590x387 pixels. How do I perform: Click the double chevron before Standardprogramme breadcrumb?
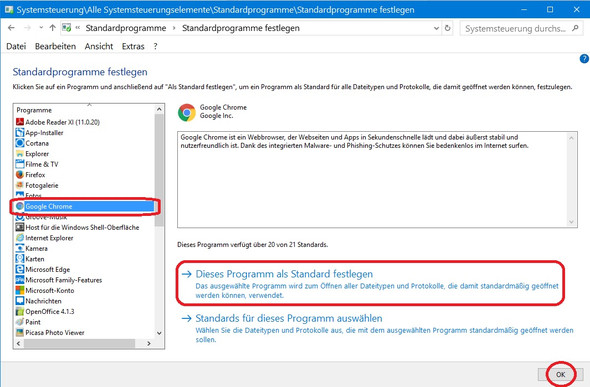pyautogui.click(x=78, y=28)
